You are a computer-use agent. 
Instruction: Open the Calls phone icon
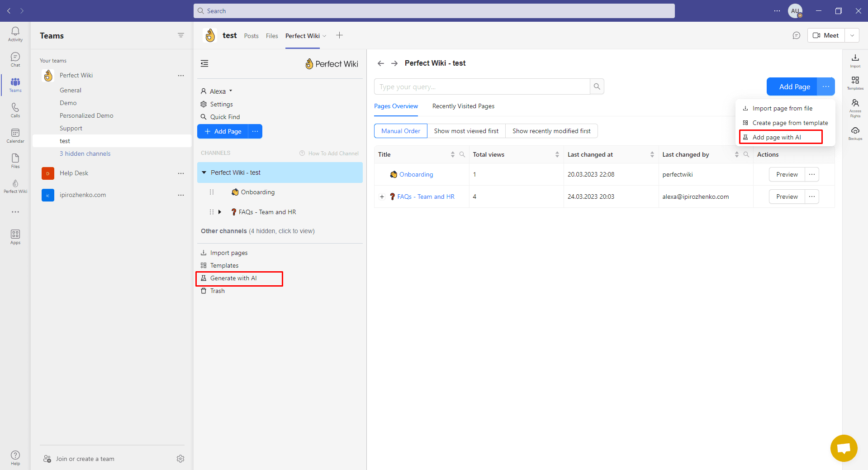click(15, 110)
